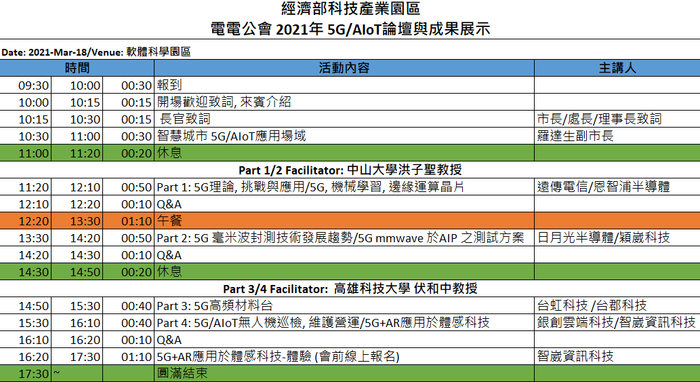Screen dimensions: 700x382
Task: Select the Part 2: 5G 毫米波封測 activity cell
Action: click(x=344, y=238)
